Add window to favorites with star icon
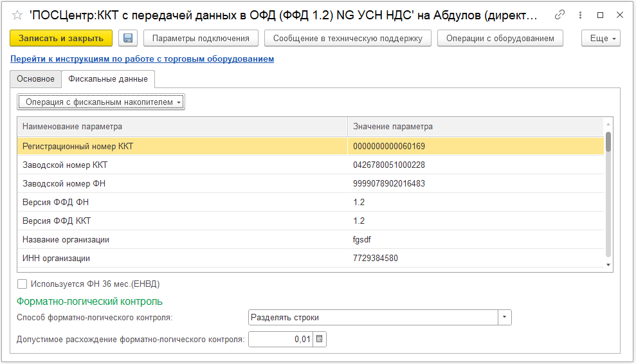The height and width of the screenshot is (364, 636). coord(17,15)
